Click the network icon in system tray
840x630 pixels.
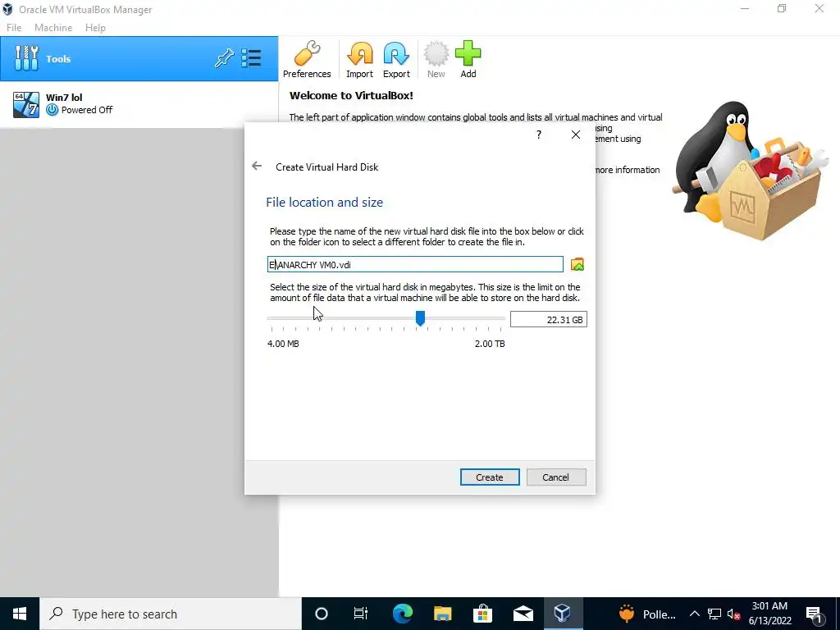pyautogui.click(x=714, y=614)
